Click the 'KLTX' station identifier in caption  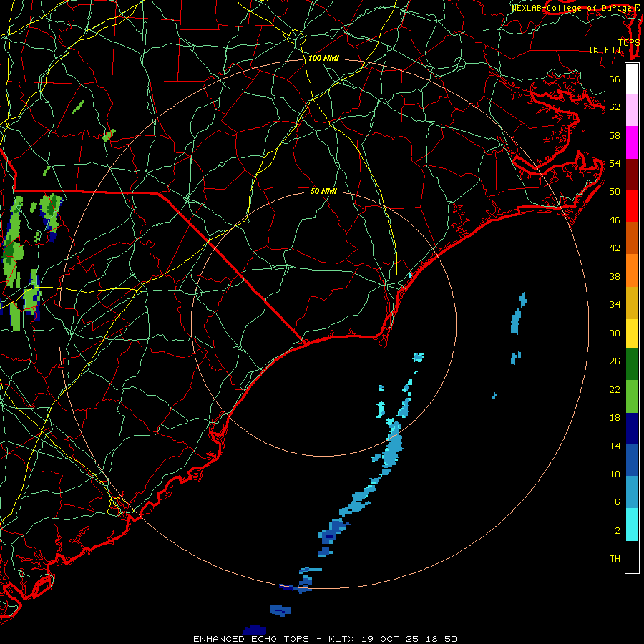pyautogui.click(x=342, y=639)
